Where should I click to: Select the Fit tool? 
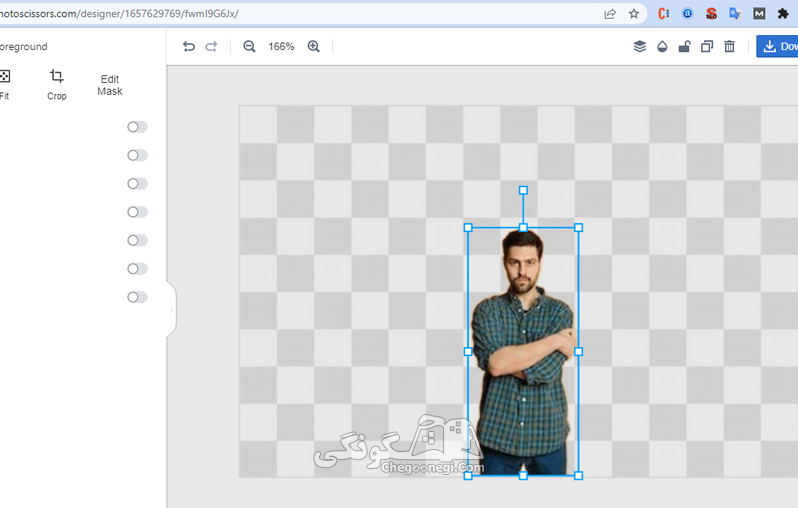click(4, 85)
